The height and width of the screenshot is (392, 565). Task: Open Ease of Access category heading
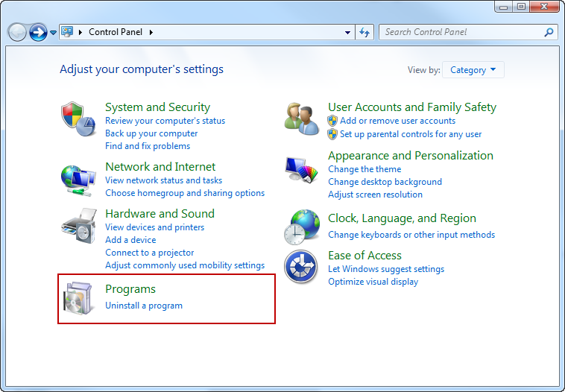click(364, 256)
